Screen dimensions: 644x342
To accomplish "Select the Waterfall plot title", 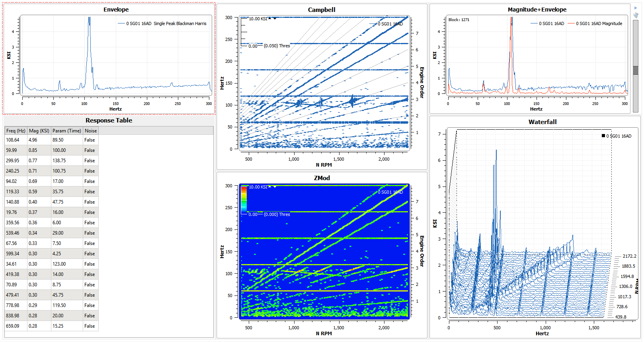I will click(543, 122).
